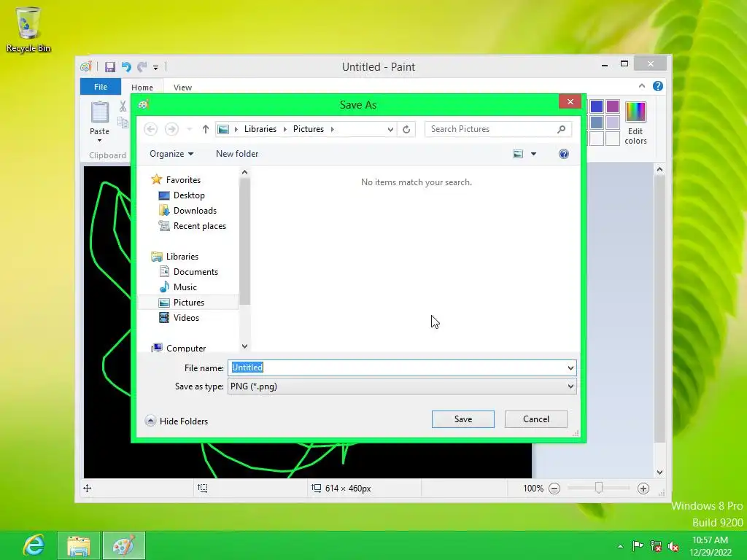This screenshot has height=560, width=747.
Task: Switch to the View ribbon tab
Action: 182,87
